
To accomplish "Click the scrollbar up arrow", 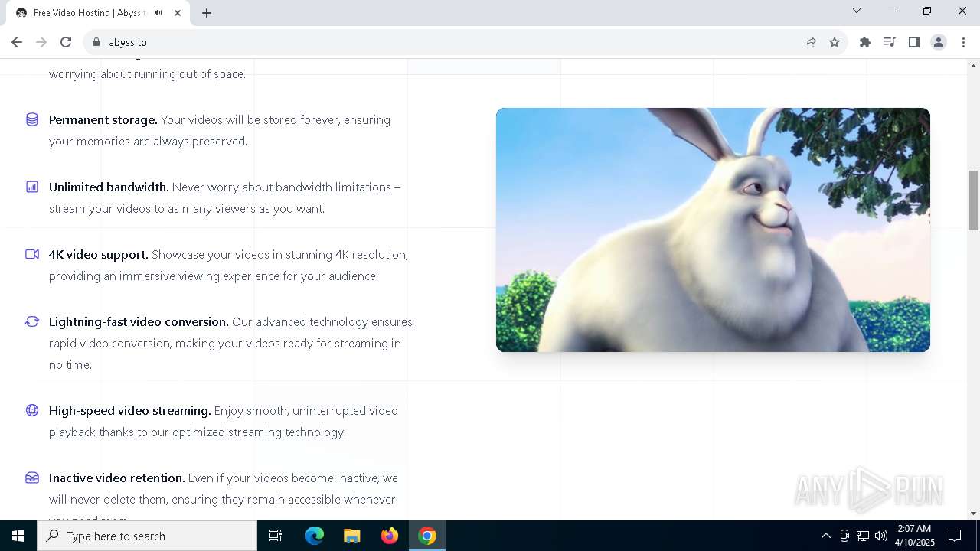I will click(x=973, y=66).
